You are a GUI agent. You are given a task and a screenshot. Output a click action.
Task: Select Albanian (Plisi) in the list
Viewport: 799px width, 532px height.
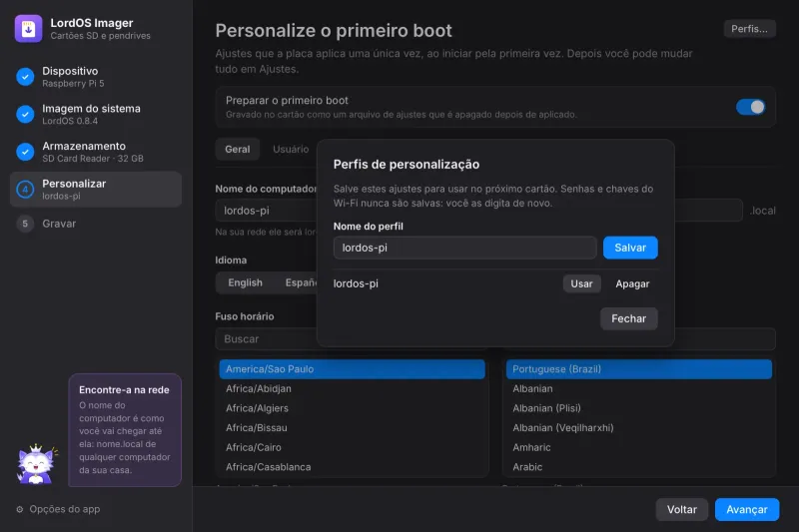639,408
